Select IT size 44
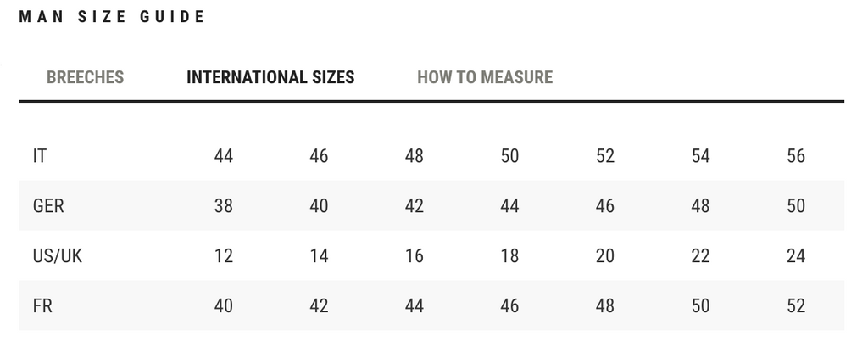Screen dimensions: 868x347 click(224, 156)
